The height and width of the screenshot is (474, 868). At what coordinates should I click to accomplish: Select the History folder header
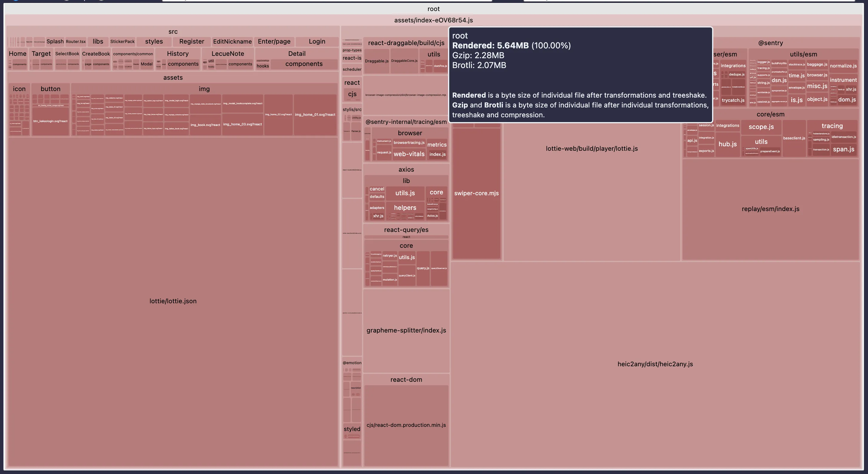[178, 53]
